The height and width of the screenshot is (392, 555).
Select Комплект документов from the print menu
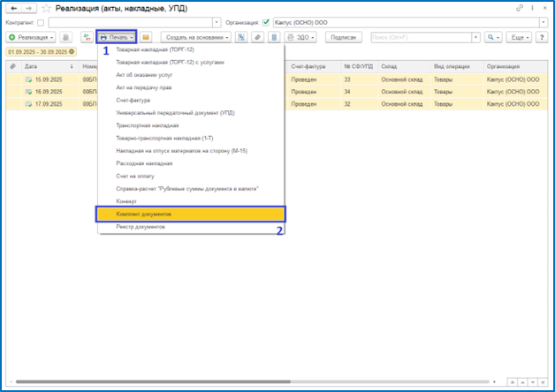[x=191, y=215]
